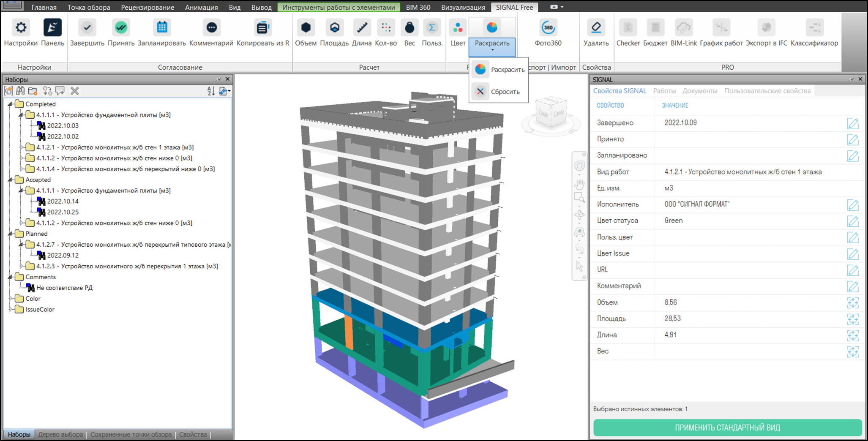Viewport: 868px width, 441px height.
Task: Open Пользовательские свойства tab
Action: pos(767,91)
